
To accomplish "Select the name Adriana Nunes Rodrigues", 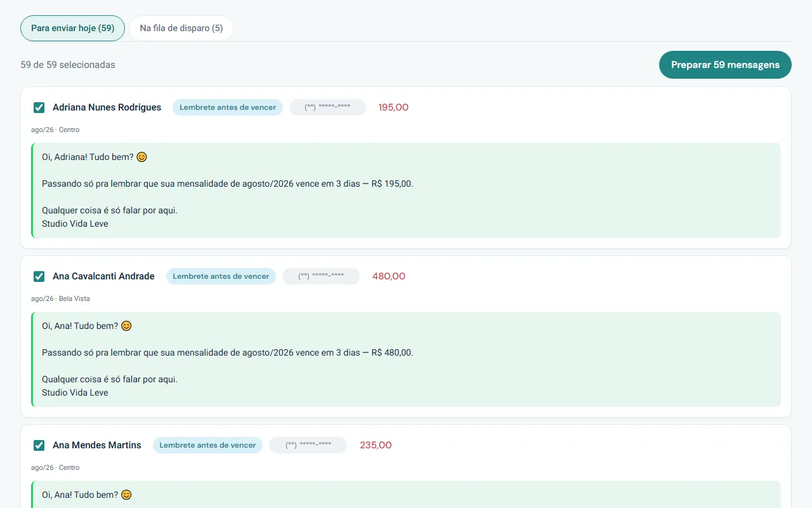I will click(107, 107).
